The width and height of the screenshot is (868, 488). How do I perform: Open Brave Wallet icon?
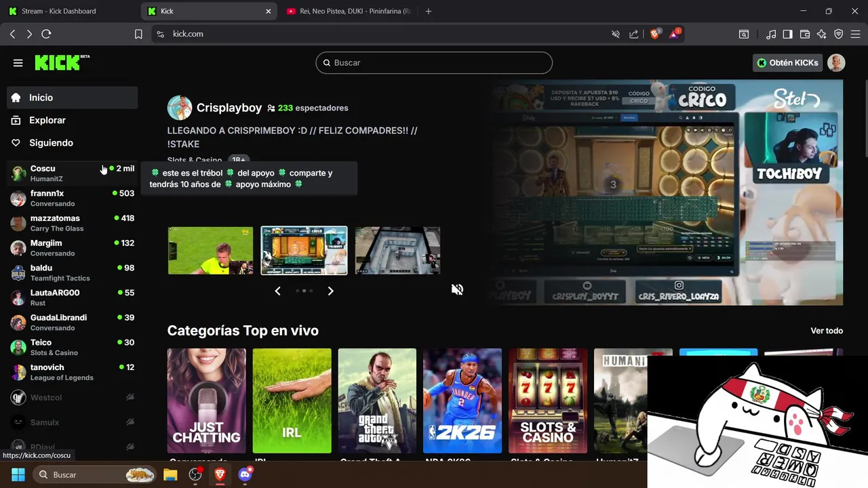tap(805, 34)
